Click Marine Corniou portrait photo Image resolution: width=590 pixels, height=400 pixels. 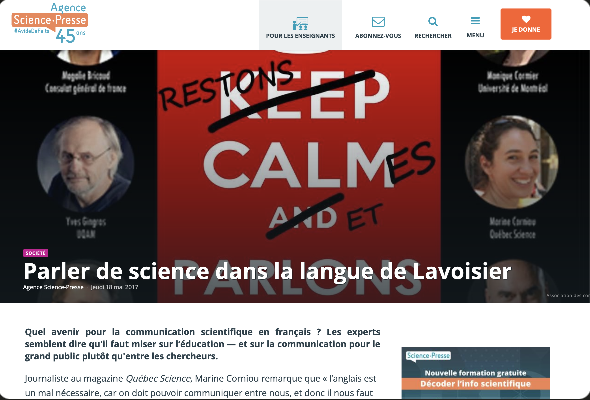coord(512,162)
